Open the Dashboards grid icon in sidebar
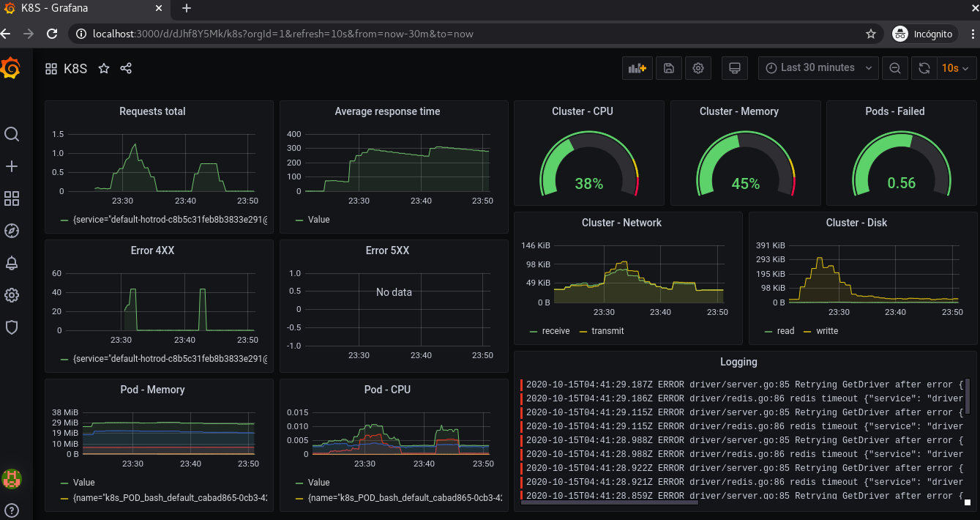980x520 pixels. tap(12, 198)
